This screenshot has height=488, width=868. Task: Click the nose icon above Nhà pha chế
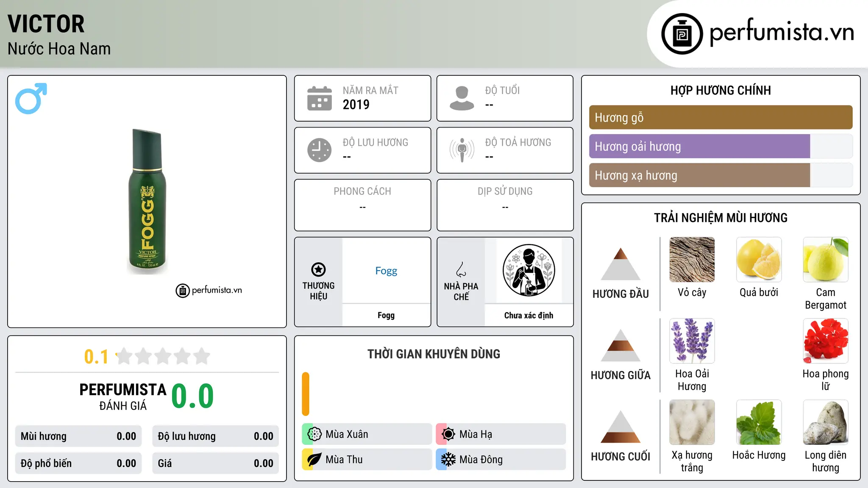click(461, 269)
